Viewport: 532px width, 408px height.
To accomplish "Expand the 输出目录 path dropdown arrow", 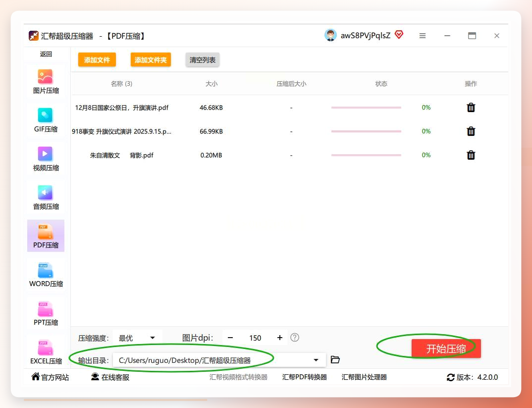I will point(316,360).
